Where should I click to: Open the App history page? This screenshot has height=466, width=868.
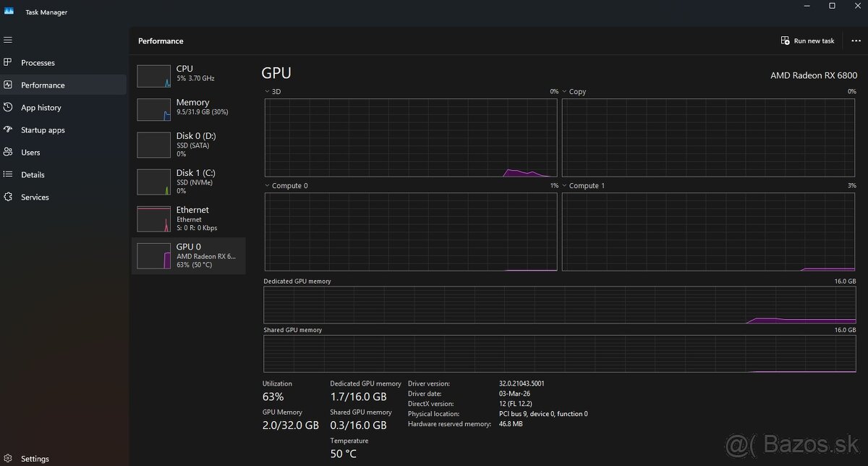[x=64, y=107]
